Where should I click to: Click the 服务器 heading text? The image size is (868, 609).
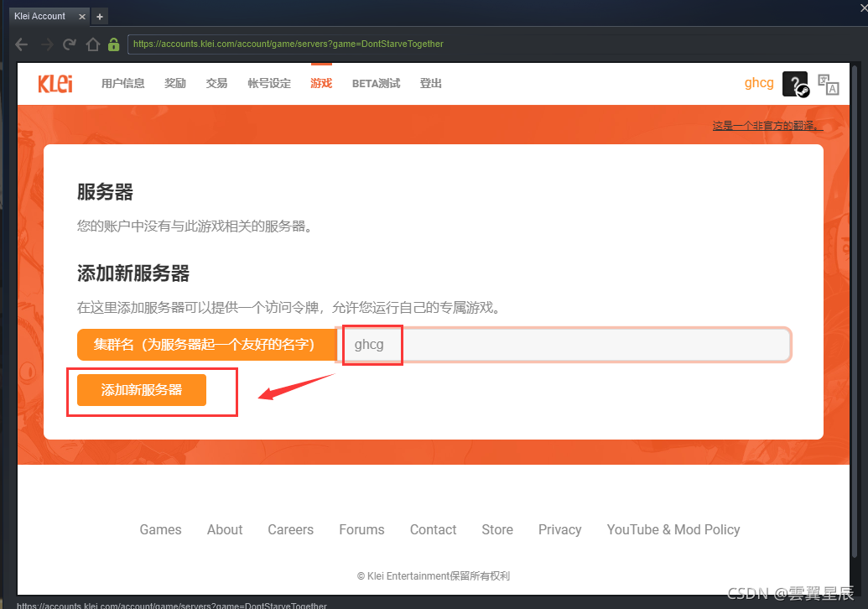point(105,192)
